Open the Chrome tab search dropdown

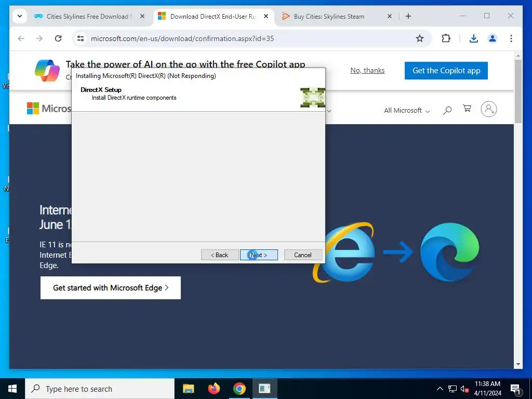tap(20, 16)
